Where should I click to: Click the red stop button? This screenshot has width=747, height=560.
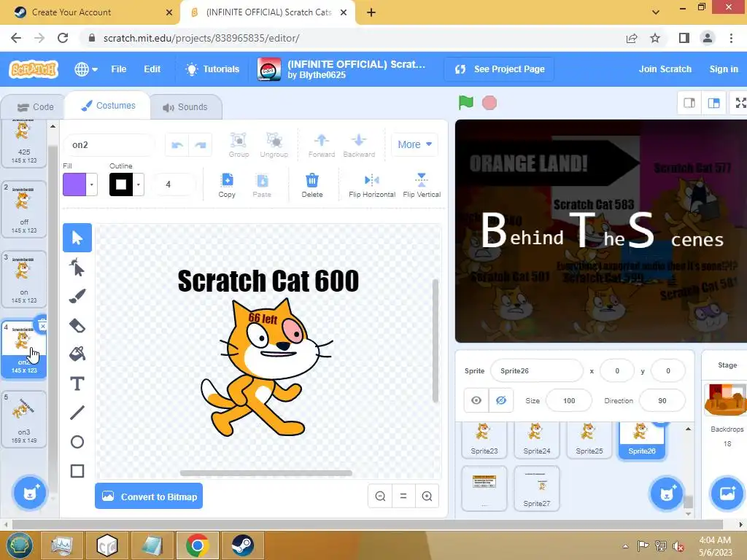tap(489, 102)
